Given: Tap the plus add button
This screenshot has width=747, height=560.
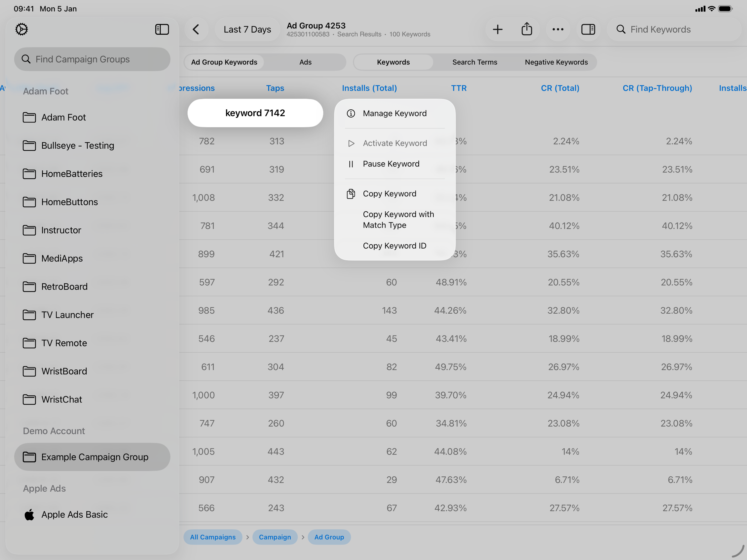Looking at the screenshot, I should 497,29.
